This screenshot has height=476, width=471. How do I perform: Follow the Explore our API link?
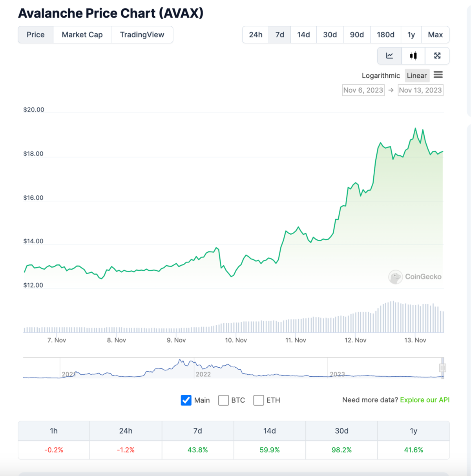click(x=425, y=400)
